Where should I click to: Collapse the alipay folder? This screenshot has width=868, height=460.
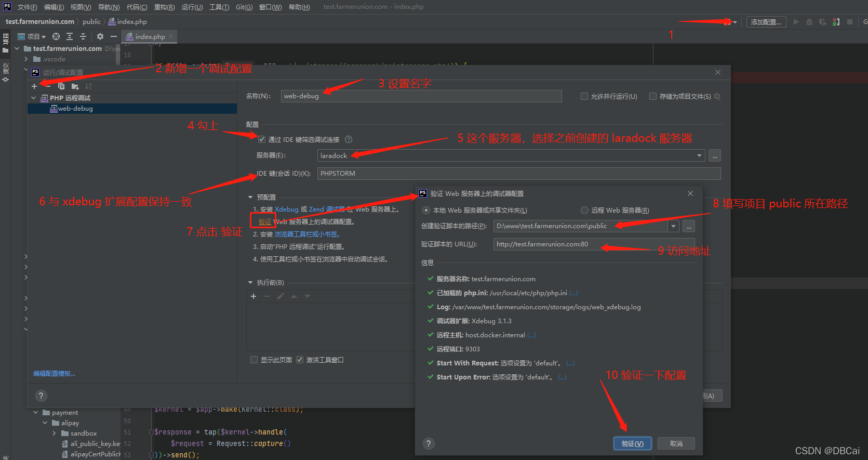click(x=45, y=423)
